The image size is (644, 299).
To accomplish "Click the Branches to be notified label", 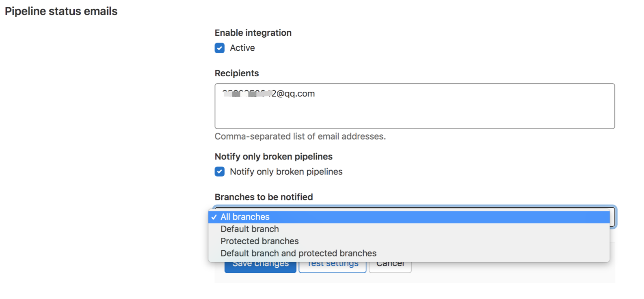I will pos(264,197).
